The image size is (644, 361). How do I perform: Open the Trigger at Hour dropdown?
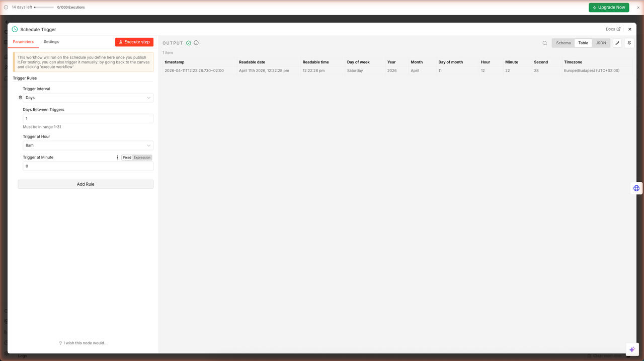tap(88, 146)
